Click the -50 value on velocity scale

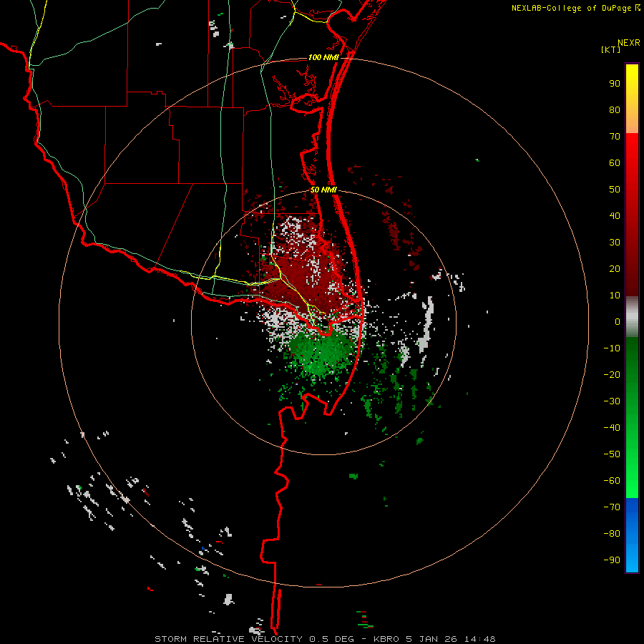pyautogui.click(x=612, y=454)
